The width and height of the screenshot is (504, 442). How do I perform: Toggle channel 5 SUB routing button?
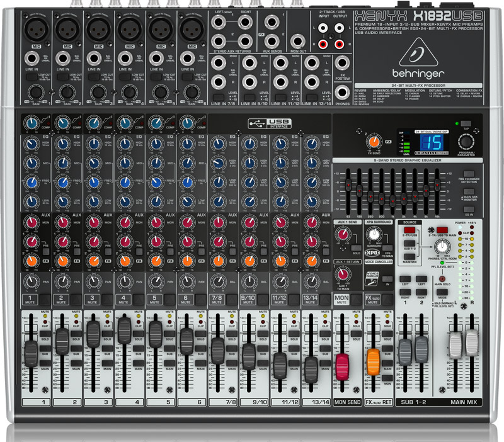[169, 349]
